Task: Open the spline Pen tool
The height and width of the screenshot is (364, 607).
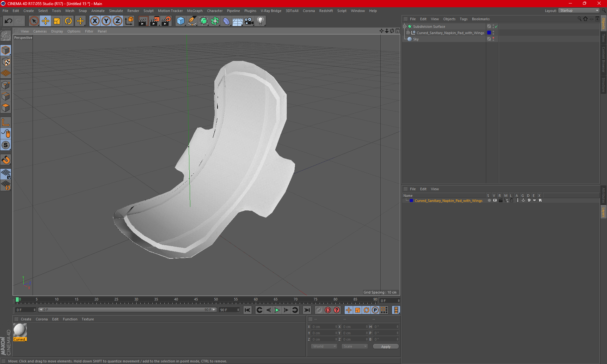Action: pyautogui.click(x=192, y=21)
